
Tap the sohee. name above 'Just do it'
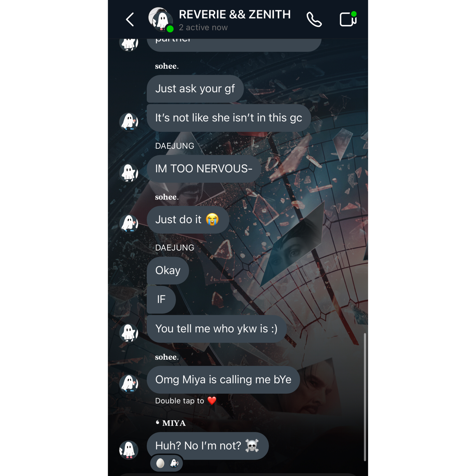(167, 197)
